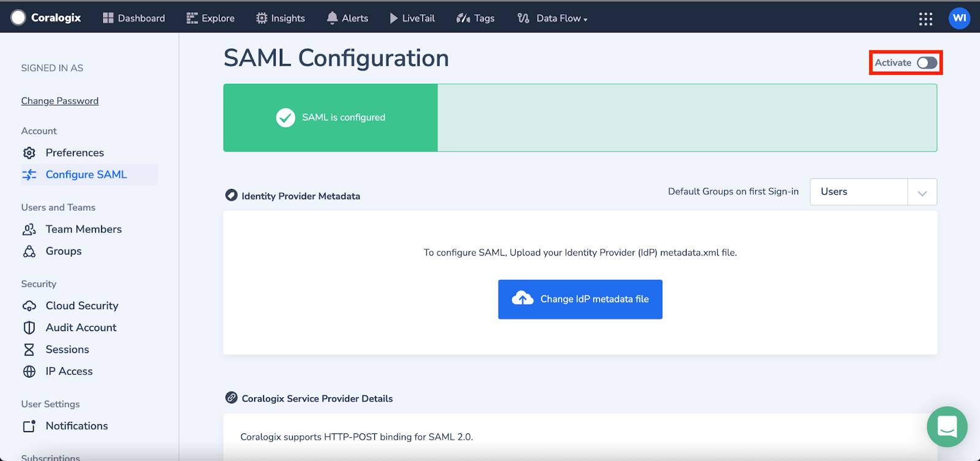Open Cloud Security settings
The height and width of the screenshot is (461, 980).
pyautogui.click(x=82, y=306)
